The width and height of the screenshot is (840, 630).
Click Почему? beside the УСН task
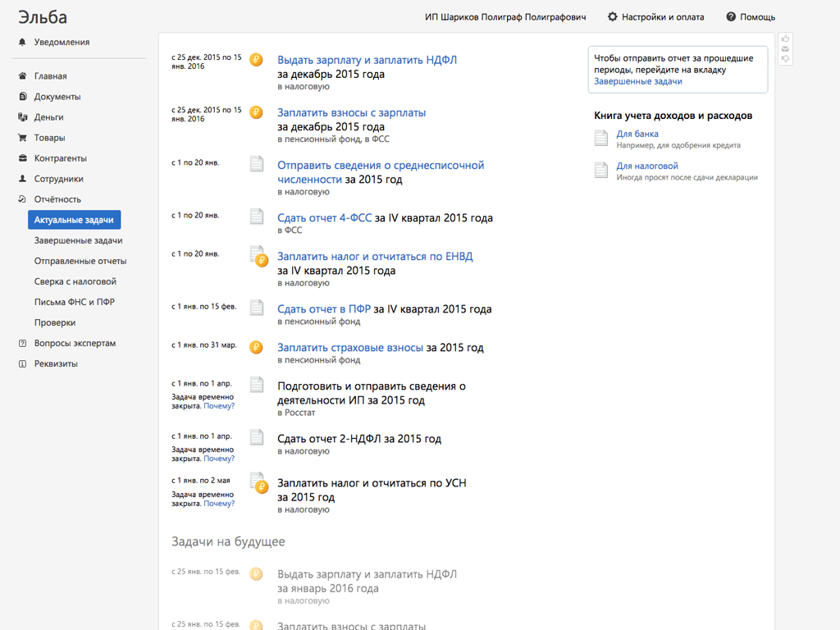pos(219,504)
